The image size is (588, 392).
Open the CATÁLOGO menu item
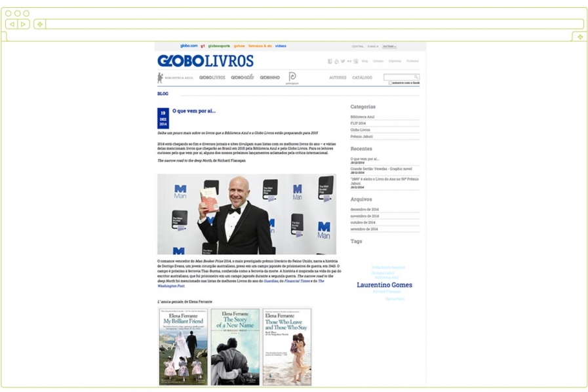(x=362, y=77)
